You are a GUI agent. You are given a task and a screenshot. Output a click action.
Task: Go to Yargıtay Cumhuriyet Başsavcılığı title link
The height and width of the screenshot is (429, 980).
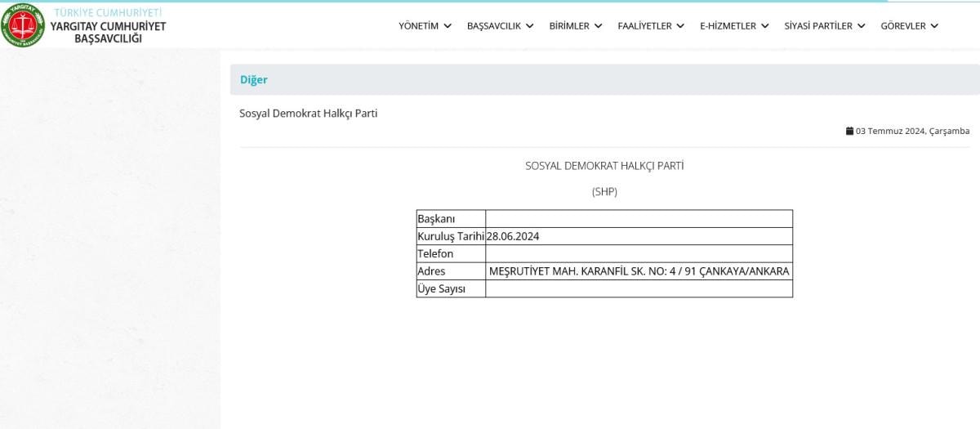click(x=108, y=32)
